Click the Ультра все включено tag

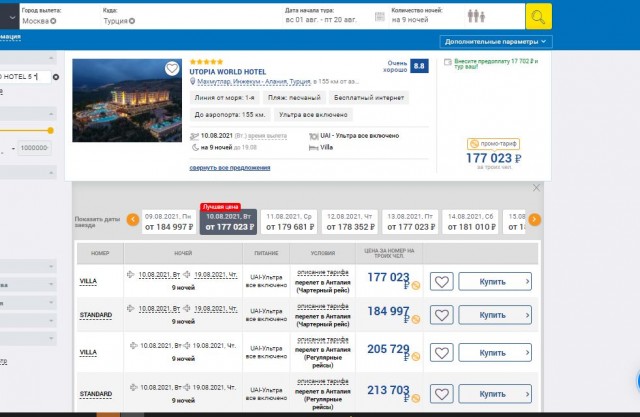[313, 115]
